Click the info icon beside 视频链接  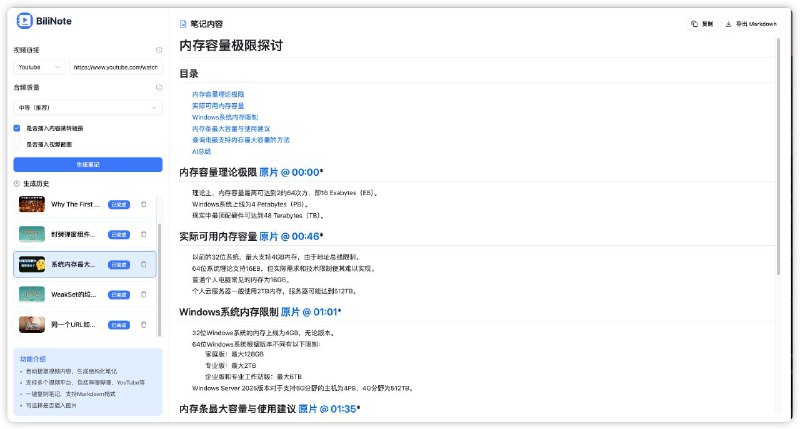click(x=159, y=50)
